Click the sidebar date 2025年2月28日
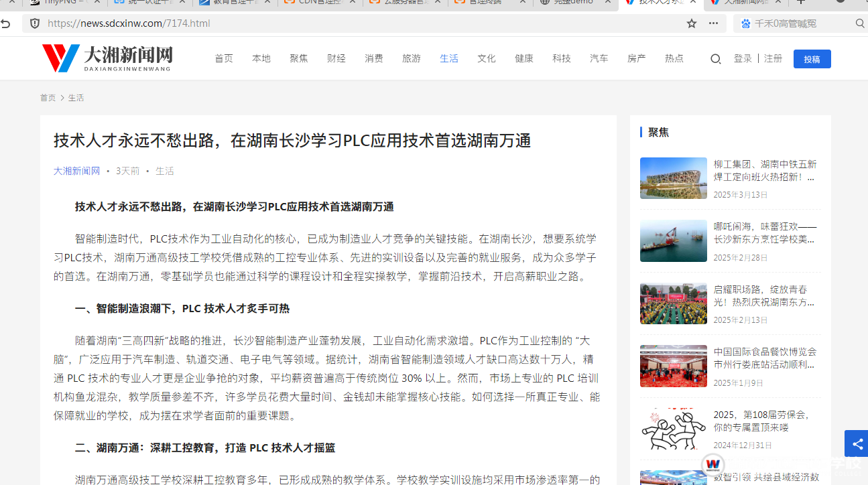 [741, 258]
